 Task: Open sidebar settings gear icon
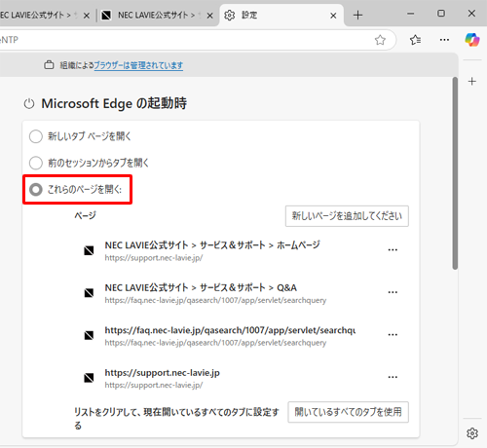point(472,433)
